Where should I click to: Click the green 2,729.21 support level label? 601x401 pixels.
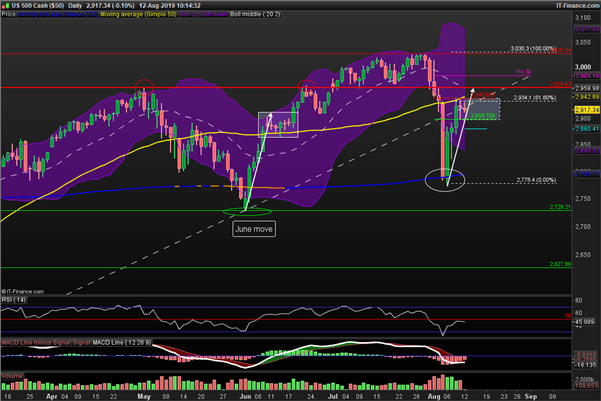tap(560, 207)
